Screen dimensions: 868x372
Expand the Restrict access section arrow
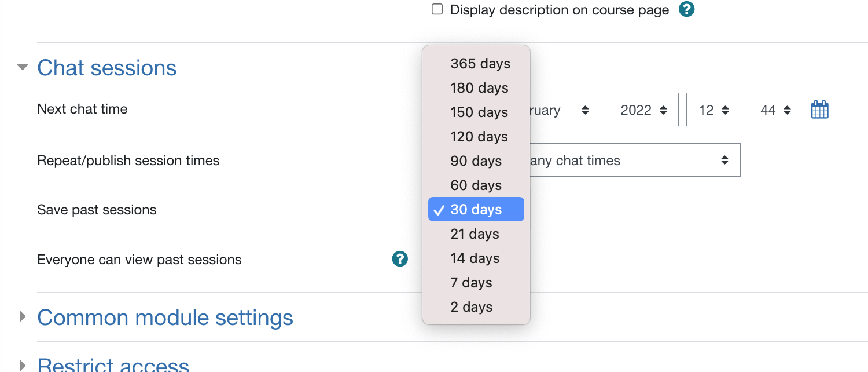click(x=23, y=365)
